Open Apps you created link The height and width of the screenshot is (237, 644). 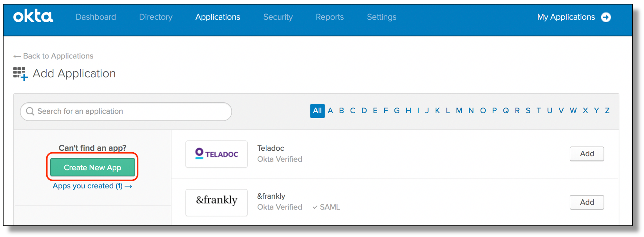pyautogui.click(x=92, y=186)
